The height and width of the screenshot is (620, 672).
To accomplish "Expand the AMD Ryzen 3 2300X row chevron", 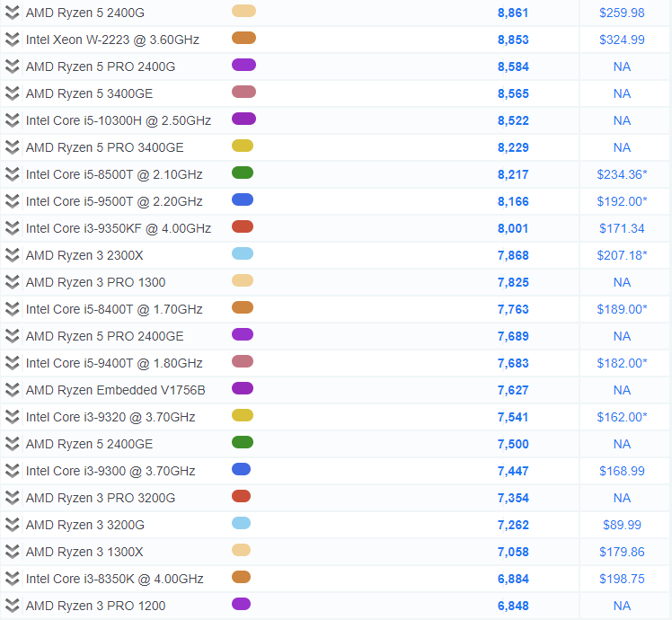I will pyautogui.click(x=12, y=255).
